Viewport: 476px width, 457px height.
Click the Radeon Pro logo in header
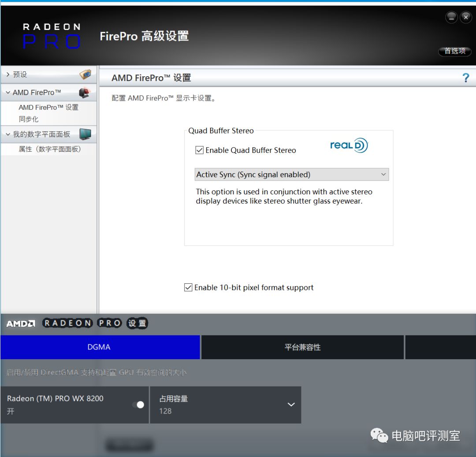pos(52,36)
